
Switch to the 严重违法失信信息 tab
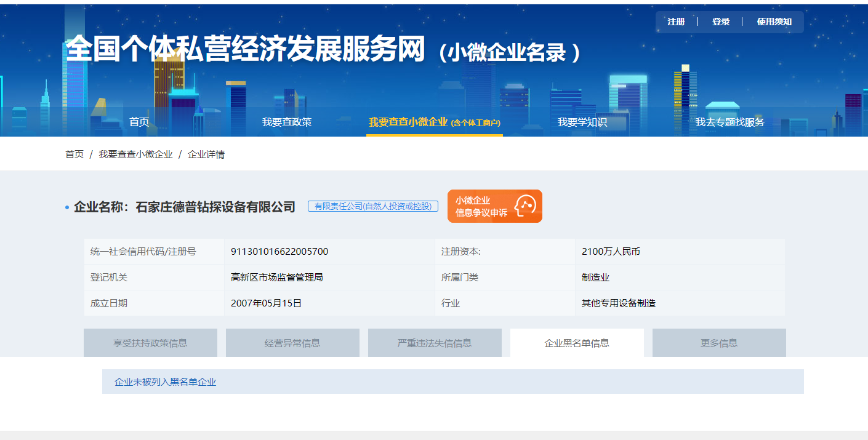click(x=435, y=343)
